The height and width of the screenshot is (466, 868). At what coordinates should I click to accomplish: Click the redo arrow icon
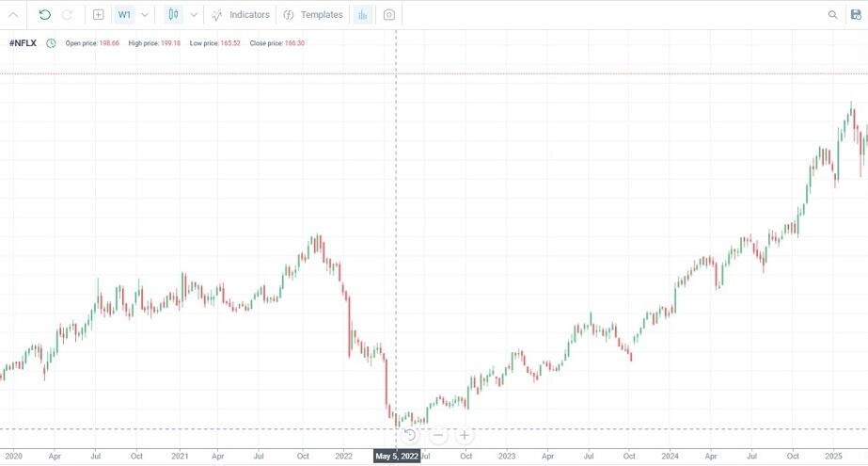(67, 15)
